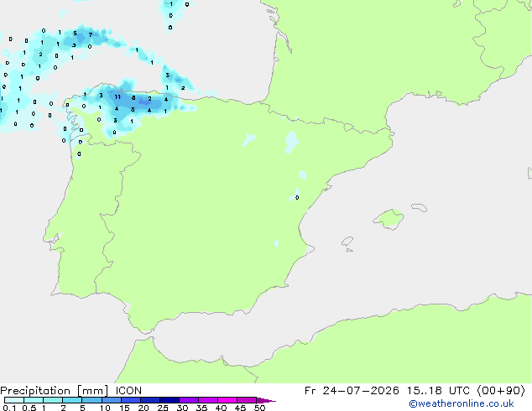Select the 35–40 mm legend color swatch
Screen dimensions: 532x411
[x=207, y=400]
